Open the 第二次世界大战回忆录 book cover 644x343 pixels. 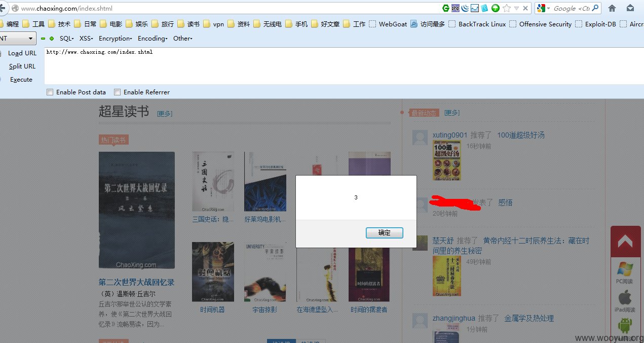(137, 210)
